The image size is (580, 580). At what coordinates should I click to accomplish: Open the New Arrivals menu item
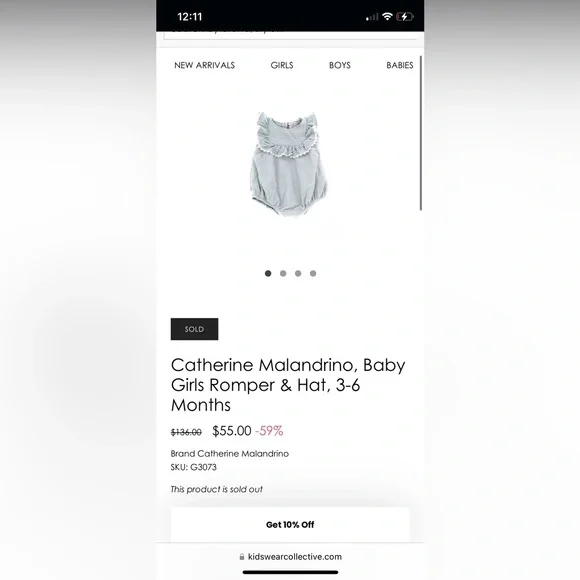click(204, 65)
